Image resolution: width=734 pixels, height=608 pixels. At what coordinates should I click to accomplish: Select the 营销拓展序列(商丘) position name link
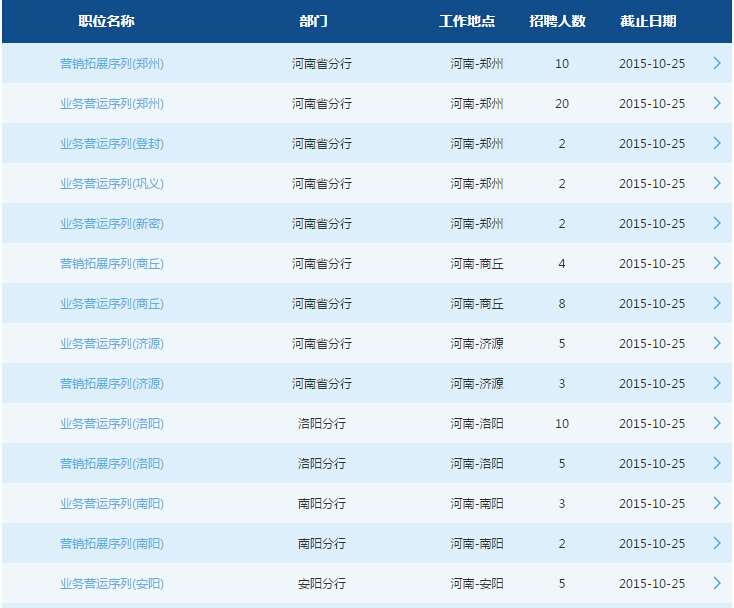[111, 264]
